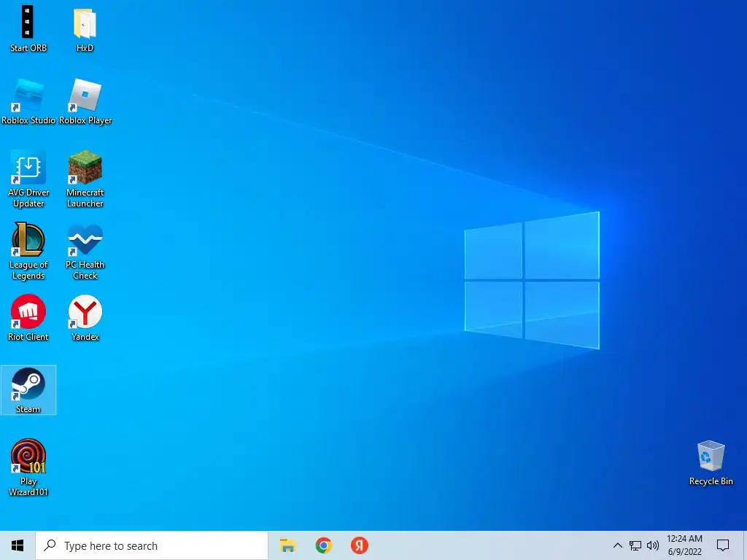Viewport: 747px width, 560px height.
Task: Open the Windows Start menu
Action: pyautogui.click(x=18, y=545)
